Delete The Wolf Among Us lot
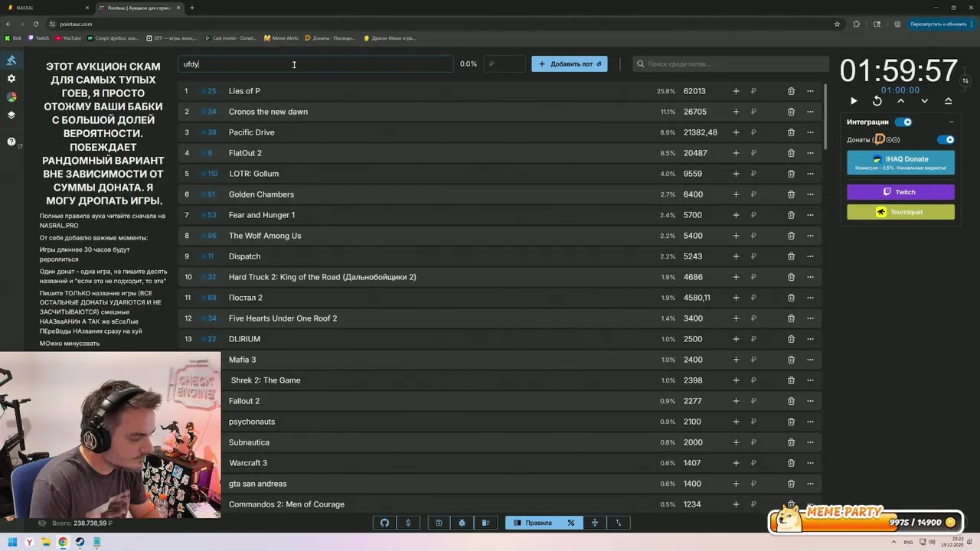This screenshot has width=980, height=551. click(791, 236)
